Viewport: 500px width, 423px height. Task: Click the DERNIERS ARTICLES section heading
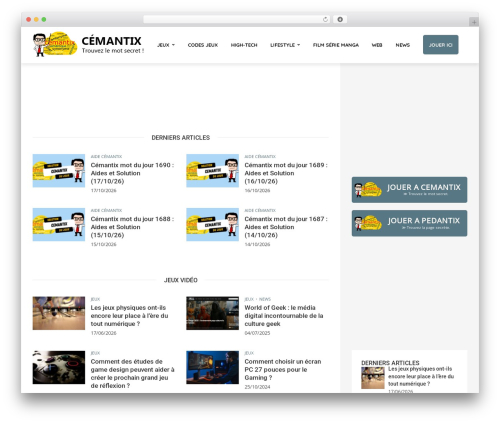coord(181,138)
